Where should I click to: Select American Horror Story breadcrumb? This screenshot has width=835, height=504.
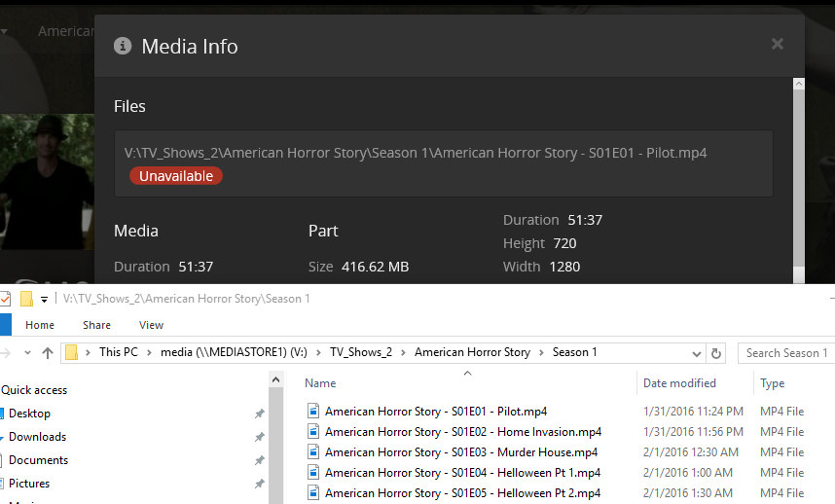coord(472,352)
